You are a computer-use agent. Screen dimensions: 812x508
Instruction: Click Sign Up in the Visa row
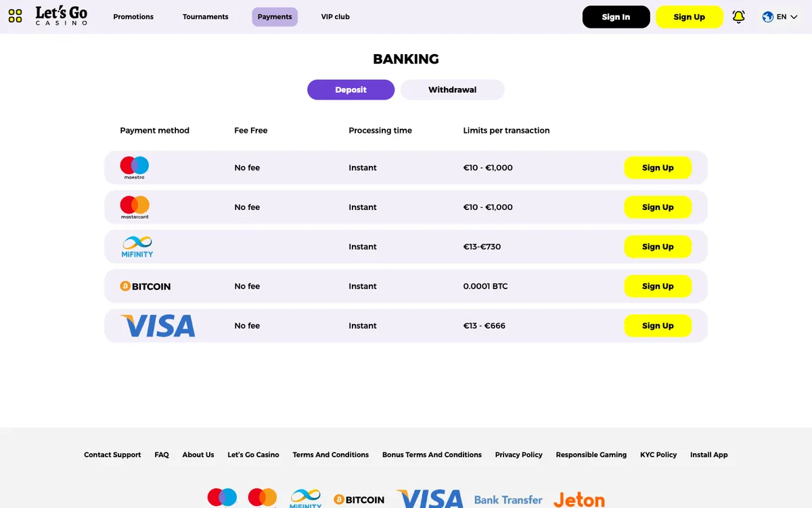[658, 326]
